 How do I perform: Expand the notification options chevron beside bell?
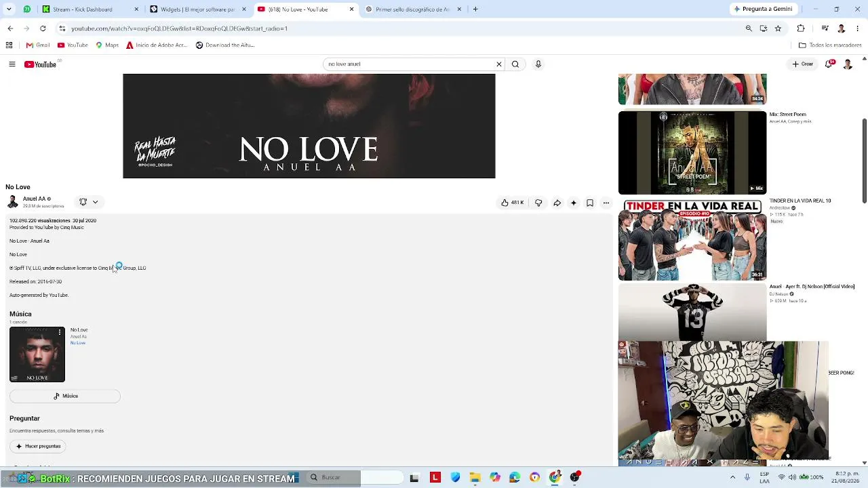pyautogui.click(x=95, y=202)
